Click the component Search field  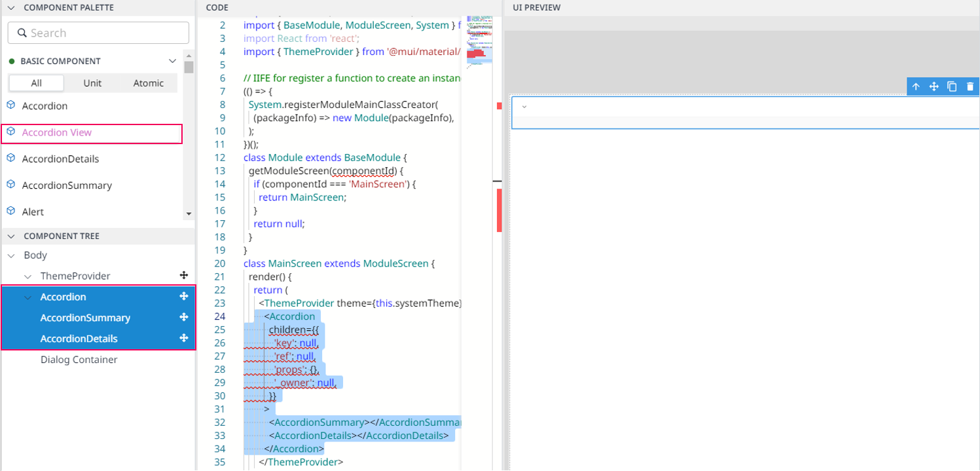(98, 33)
